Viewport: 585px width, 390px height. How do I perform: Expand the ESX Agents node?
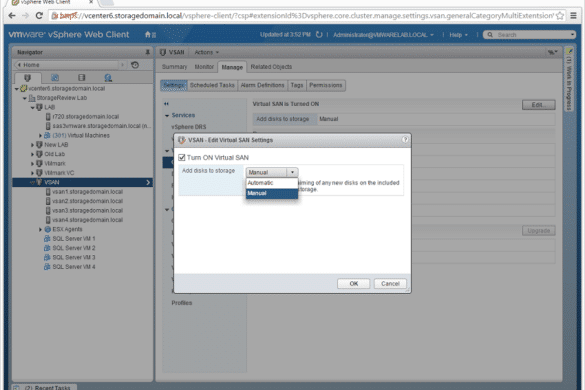pyautogui.click(x=40, y=230)
